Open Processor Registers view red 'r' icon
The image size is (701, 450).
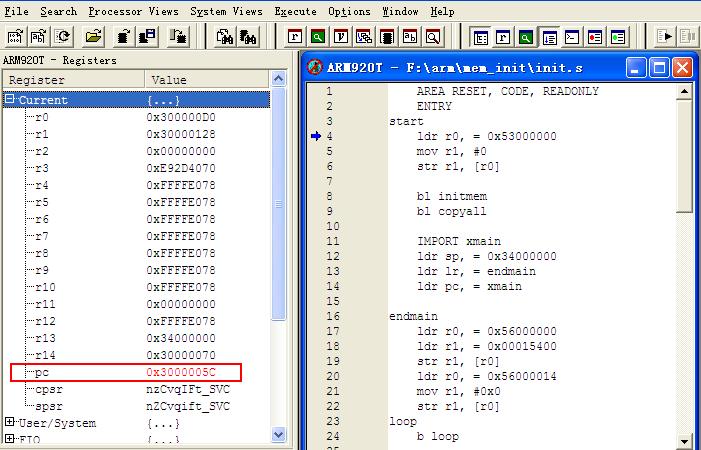(x=295, y=37)
